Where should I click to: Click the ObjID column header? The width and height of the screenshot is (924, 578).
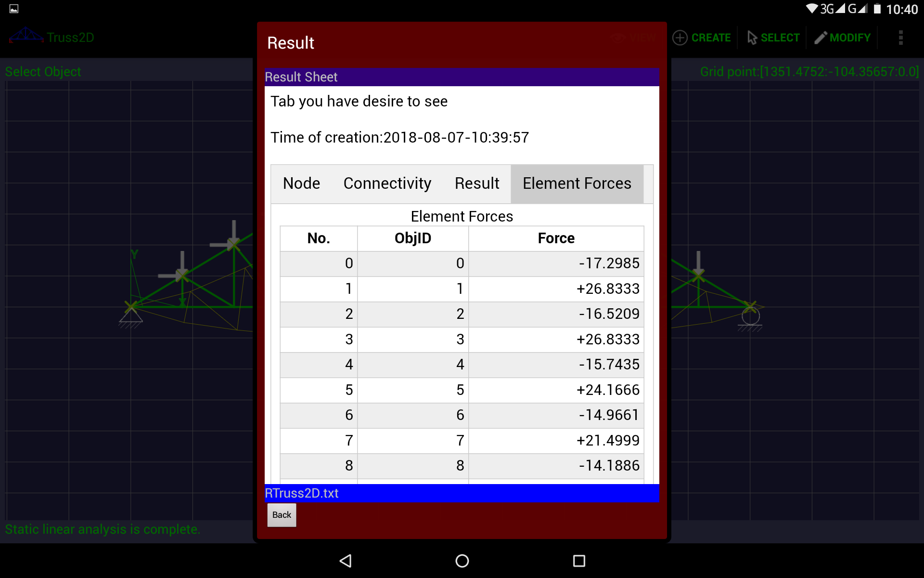412,238
